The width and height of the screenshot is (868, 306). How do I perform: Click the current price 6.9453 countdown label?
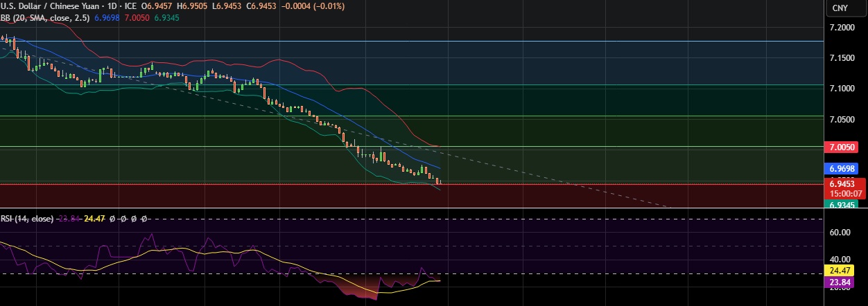841,188
